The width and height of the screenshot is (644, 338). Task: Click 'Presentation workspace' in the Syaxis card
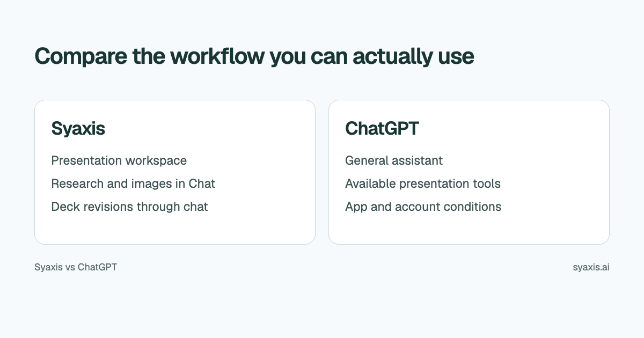pos(119,160)
